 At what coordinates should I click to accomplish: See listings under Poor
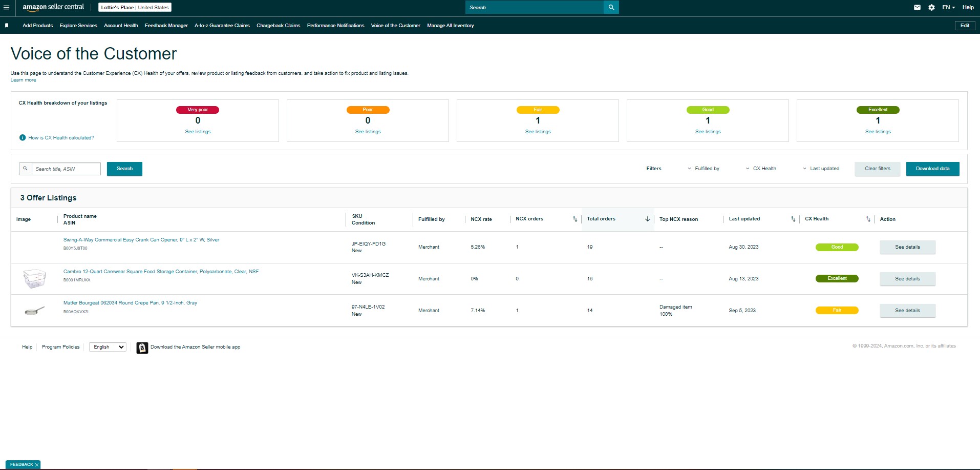(368, 132)
